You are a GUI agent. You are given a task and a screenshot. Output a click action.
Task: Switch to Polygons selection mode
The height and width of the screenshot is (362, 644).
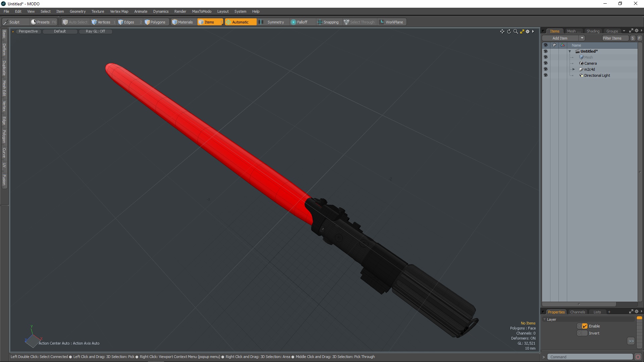click(156, 22)
